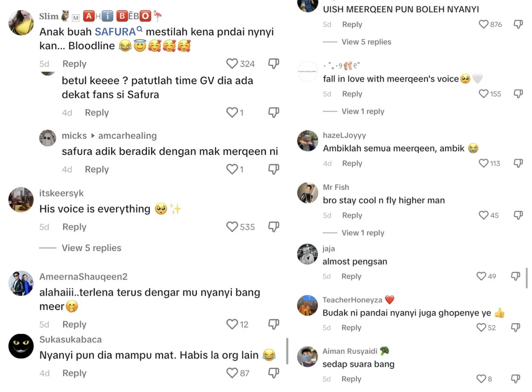Reply to micks' comment about safura
This screenshot has height=392, width=532.
(x=97, y=169)
